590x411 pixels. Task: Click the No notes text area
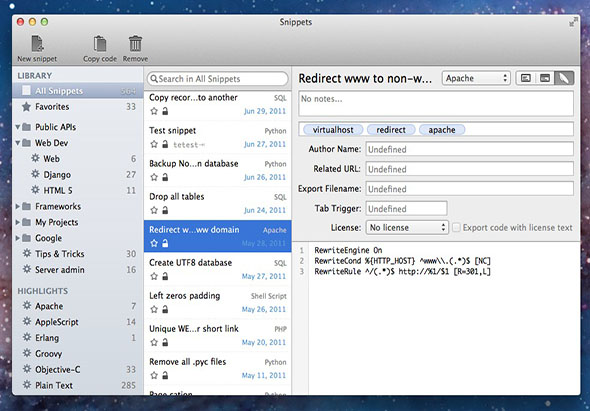click(436, 103)
